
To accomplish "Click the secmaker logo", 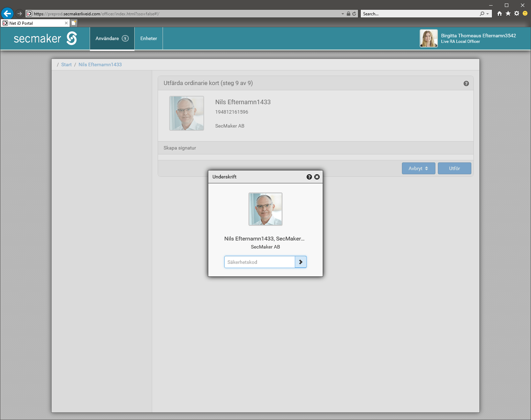I will click(45, 38).
